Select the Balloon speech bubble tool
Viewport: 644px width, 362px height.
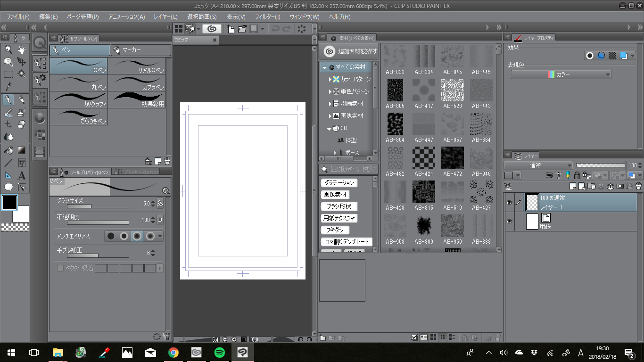click(x=8, y=187)
